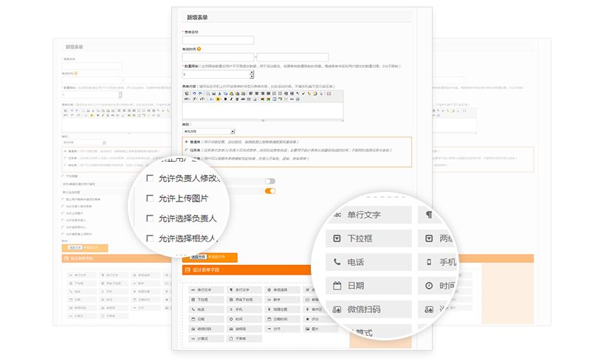Enable the 允许选择负责人 checkbox

(150, 219)
